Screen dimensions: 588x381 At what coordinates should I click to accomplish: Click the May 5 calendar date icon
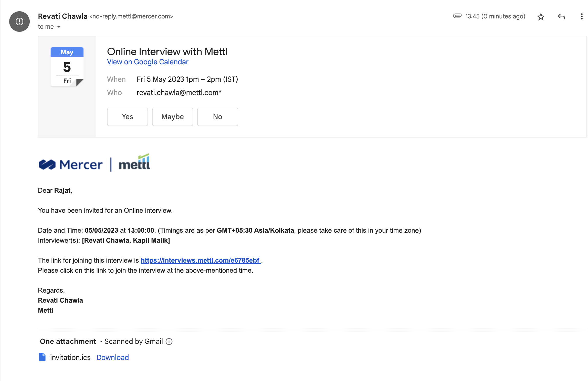pos(67,67)
